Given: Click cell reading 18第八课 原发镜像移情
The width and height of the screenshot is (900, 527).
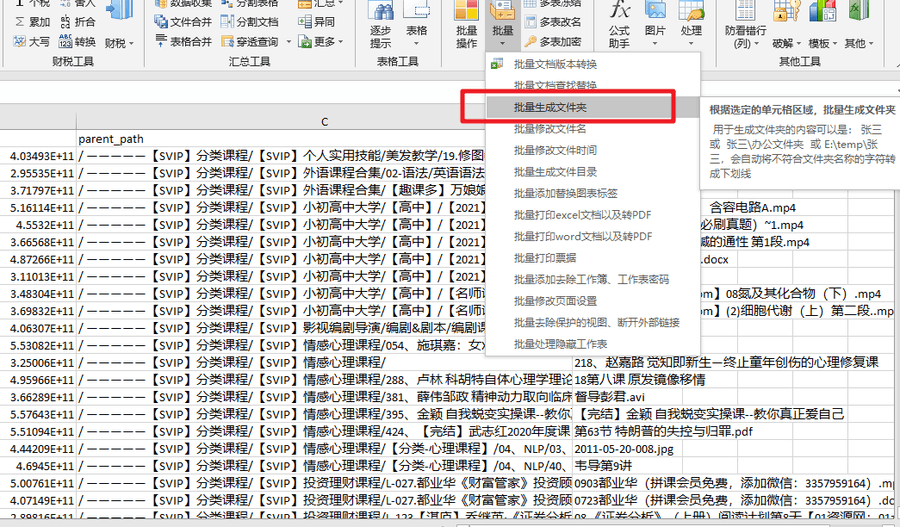Looking at the screenshot, I should coord(640,380).
